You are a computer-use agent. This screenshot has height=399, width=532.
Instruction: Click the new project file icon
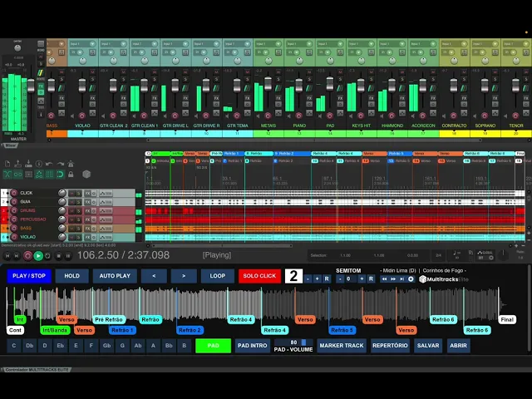click(7, 164)
